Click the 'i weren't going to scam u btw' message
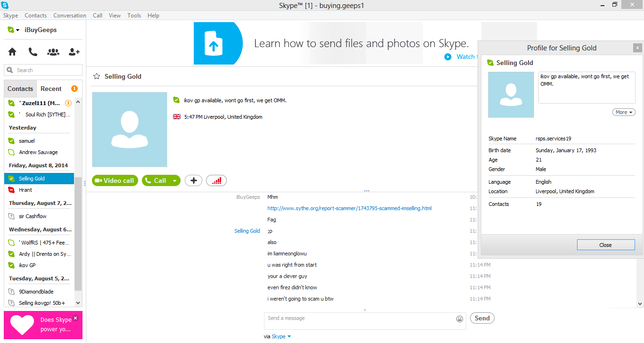Image resolution: width=644 pixels, height=343 pixels. 301,299
